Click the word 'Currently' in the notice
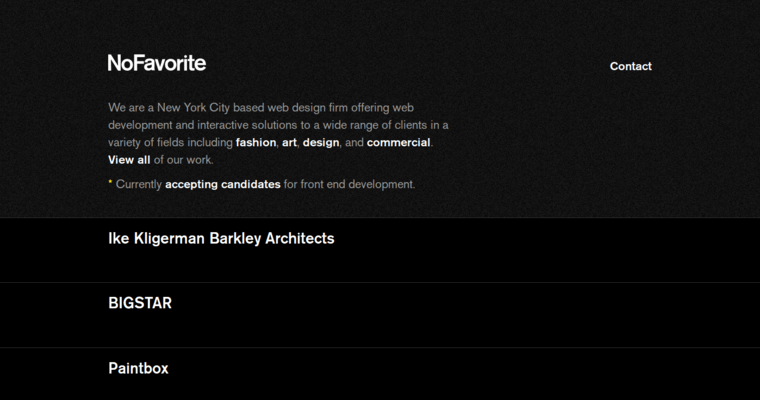This screenshot has width=760, height=400. click(x=139, y=184)
